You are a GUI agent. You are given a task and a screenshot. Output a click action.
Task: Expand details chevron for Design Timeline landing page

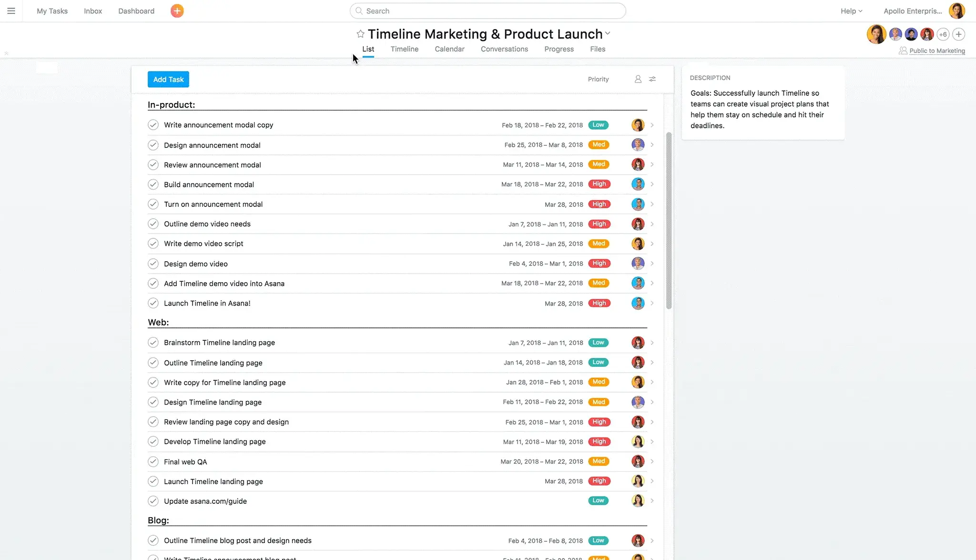[652, 402]
